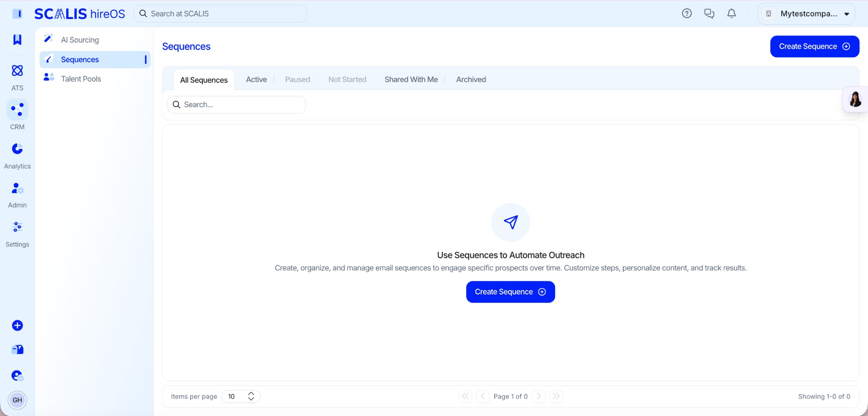Open the Mytestcompa... company dropdown
The height and width of the screenshot is (416, 868).
[806, 14]
